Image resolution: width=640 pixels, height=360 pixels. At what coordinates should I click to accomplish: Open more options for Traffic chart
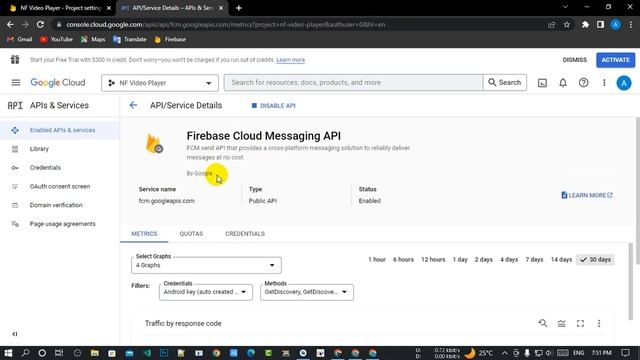(599, 323)
